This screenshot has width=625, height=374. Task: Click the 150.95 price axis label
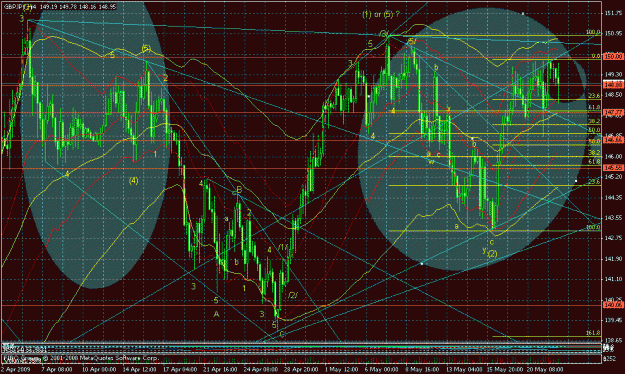click(x=614, y=33)
